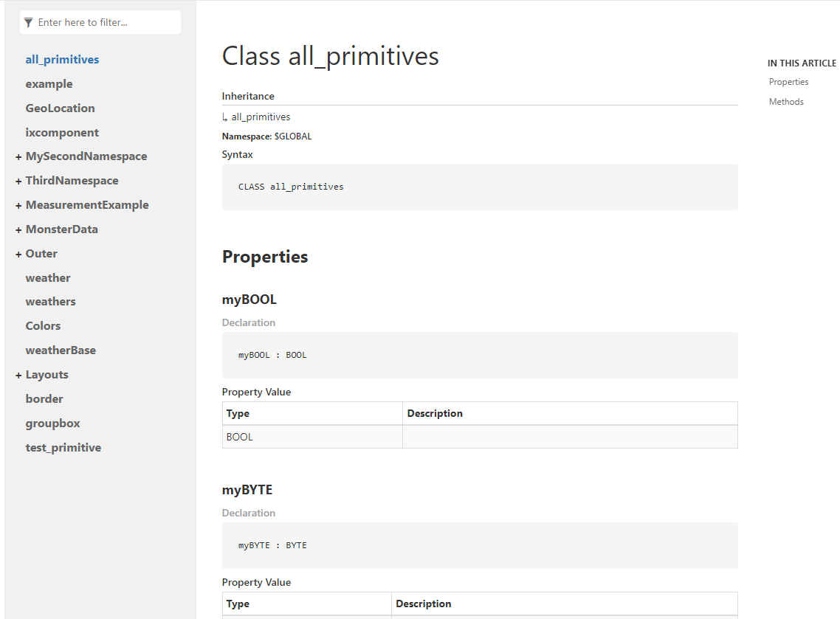
Task: Follow the all_primitives inheritance link
Action: 261,116
